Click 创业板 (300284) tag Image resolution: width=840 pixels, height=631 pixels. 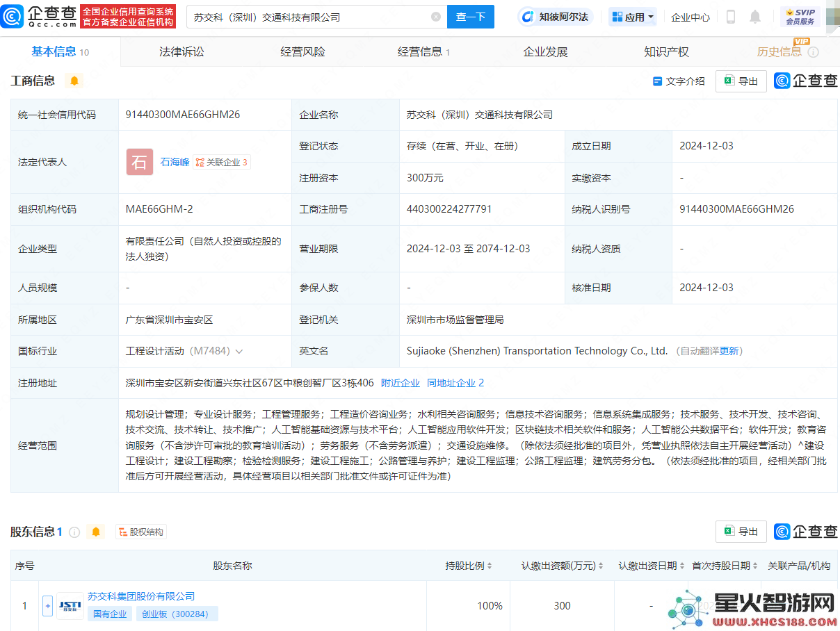177,614
